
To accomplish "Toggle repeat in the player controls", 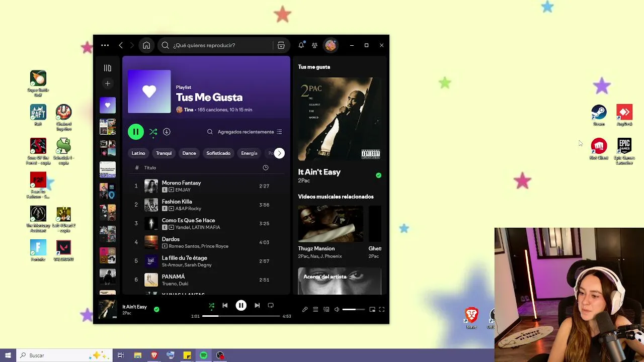I will click(x=271, y=306).
